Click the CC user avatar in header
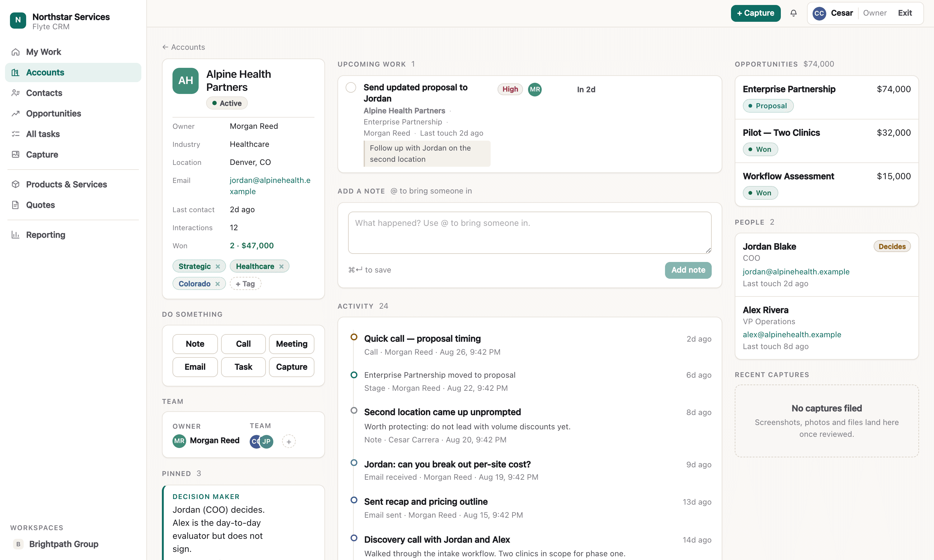 pos(819,13)
